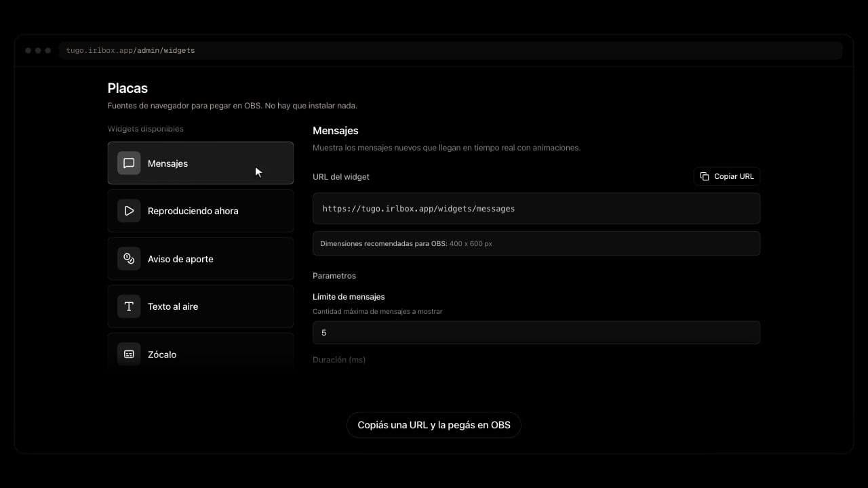The width and height of the screenshot is (868, 488).
Task: Click the Zócalo caption icon
Action: click(129, 354)
